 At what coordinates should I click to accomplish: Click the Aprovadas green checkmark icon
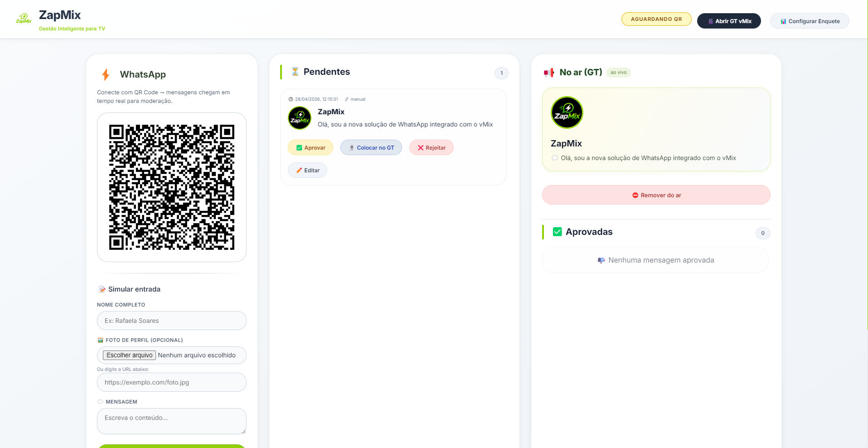[x=558, y=232]
